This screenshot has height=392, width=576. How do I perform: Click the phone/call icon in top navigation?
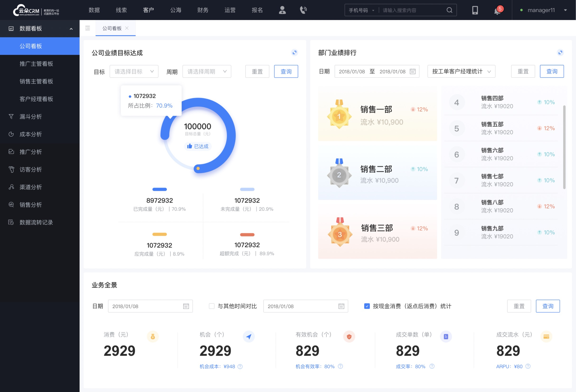tap(303, 10)
